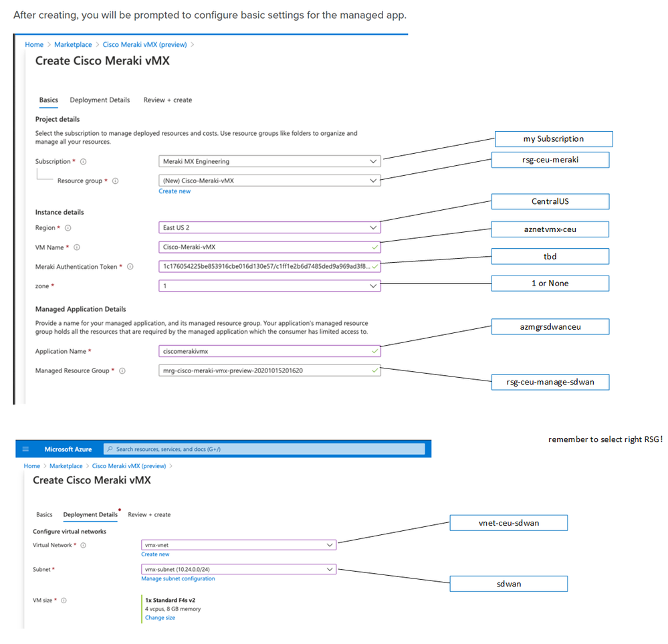Click the 1x Standard F4s v2 text
This screenshot has width=668, height=644.
pos(170,600)
